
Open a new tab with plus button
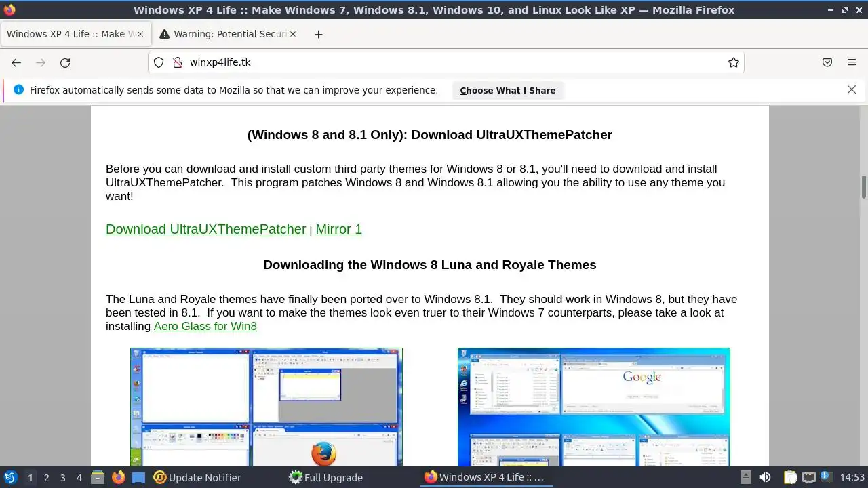coord(319,34)
